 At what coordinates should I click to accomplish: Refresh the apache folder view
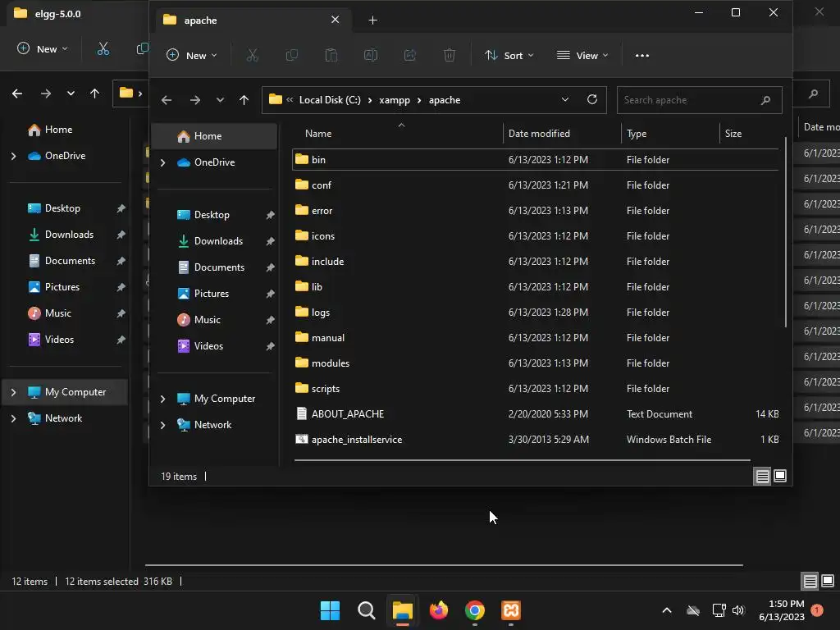[592, 99]
